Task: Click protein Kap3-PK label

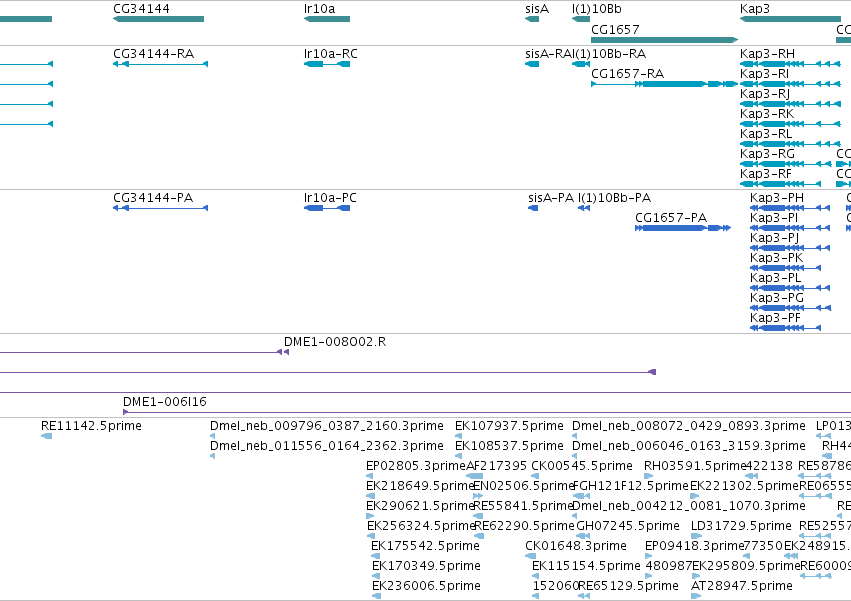Action: (776, 258)
